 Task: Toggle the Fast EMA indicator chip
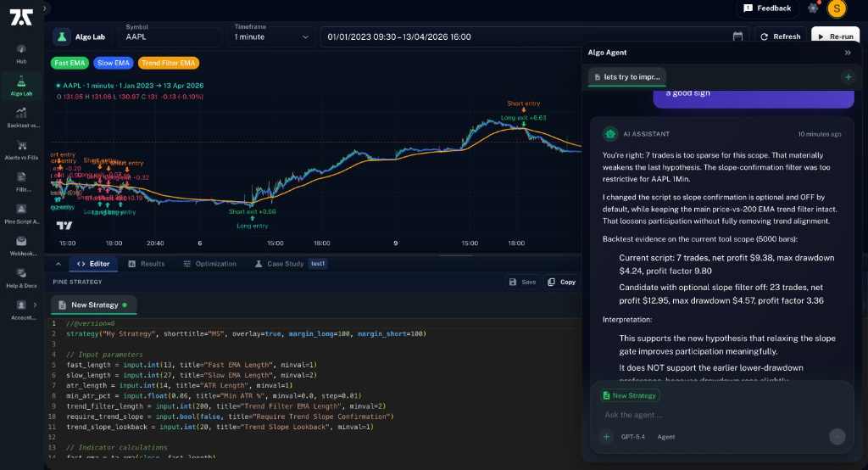70,63
